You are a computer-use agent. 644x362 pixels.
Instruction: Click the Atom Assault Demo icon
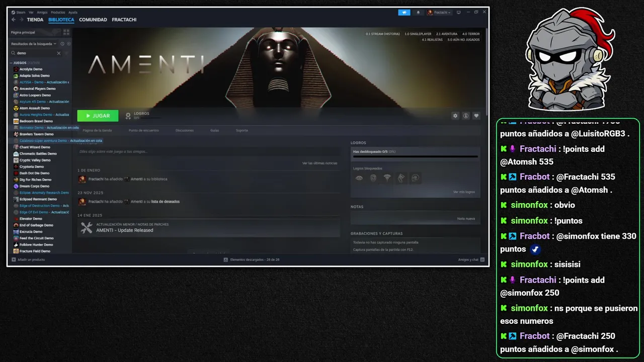[16, 108]
